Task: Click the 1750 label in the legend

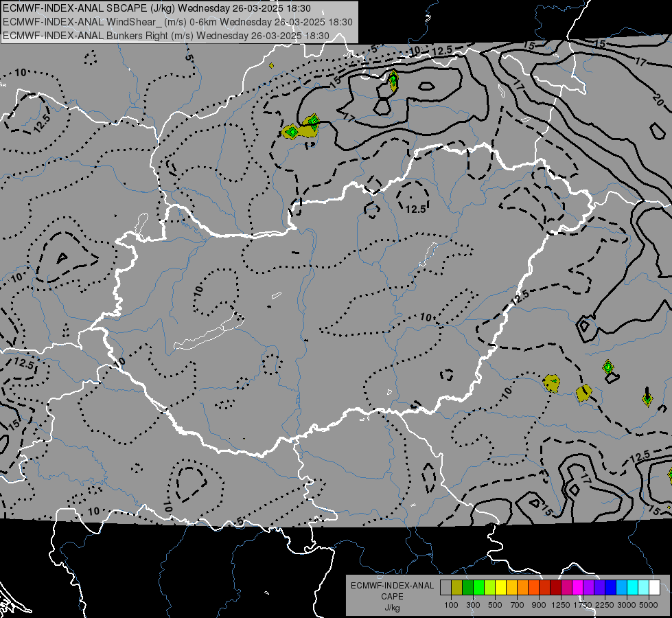Action: 583,605
